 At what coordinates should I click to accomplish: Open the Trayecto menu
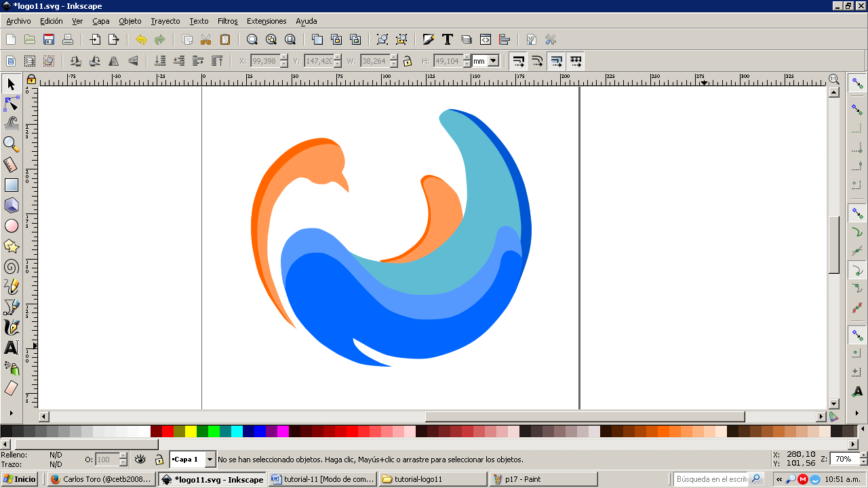[x=165, y=21]
